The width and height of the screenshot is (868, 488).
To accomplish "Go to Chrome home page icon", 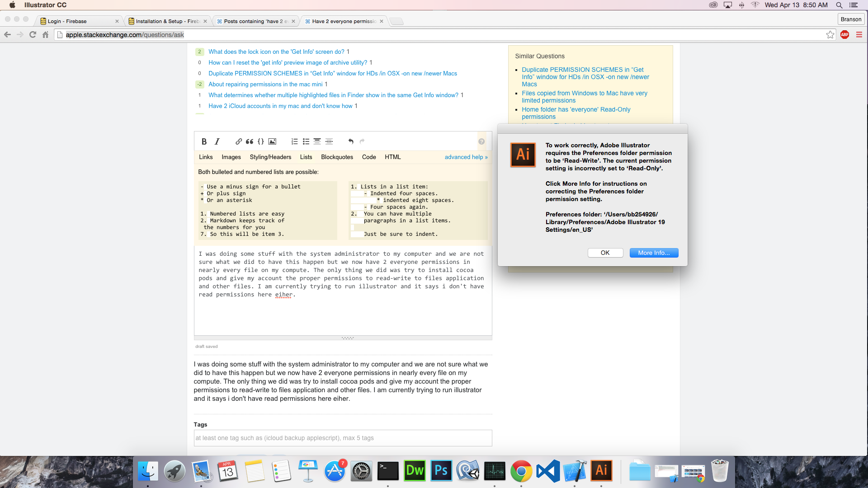I will click(x=45, y=34).
